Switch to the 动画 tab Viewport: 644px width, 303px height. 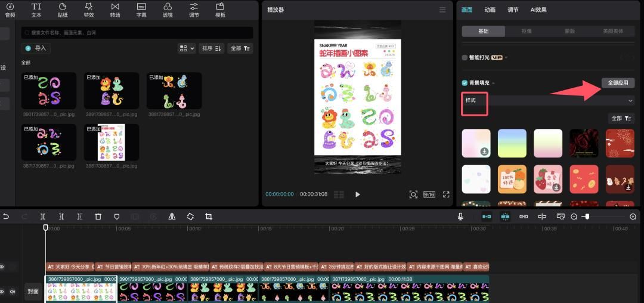click(x=490, y=10)
